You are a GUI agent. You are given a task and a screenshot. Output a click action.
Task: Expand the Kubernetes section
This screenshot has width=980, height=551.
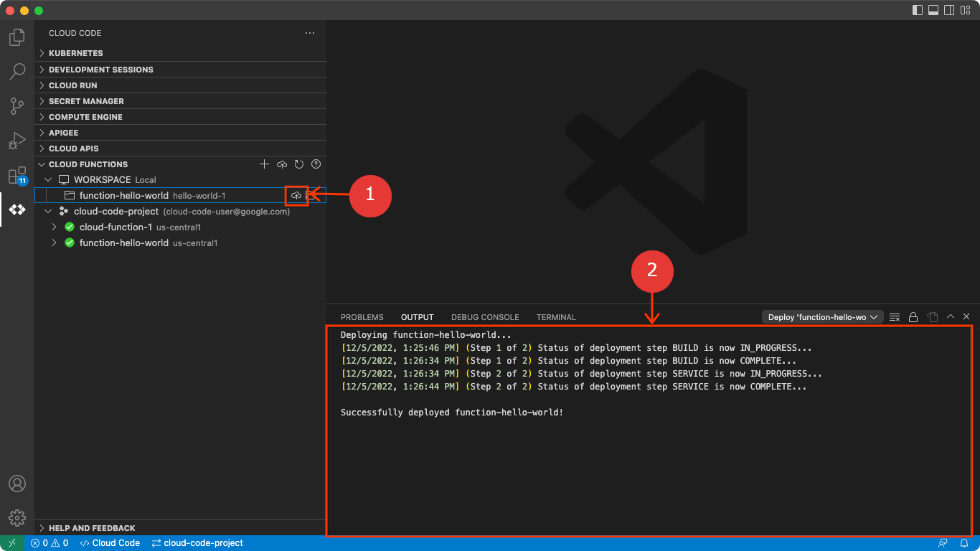click(180, 53)
